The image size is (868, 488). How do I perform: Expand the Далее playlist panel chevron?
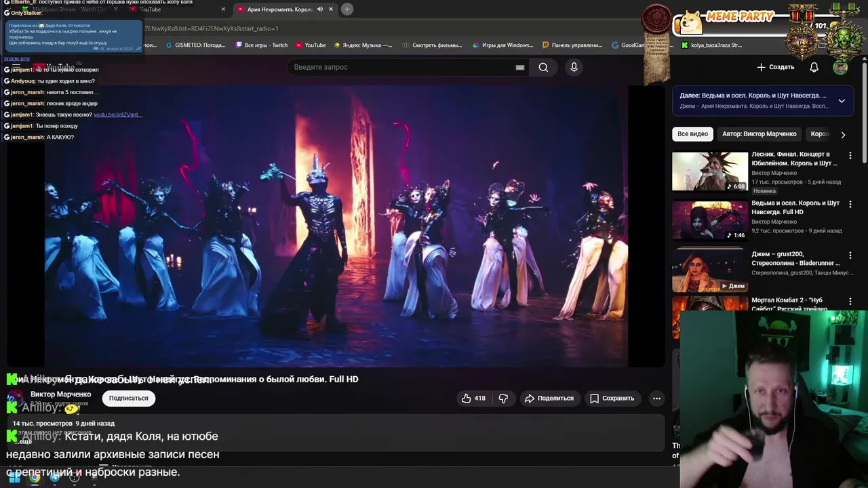[x=842, y=101]
